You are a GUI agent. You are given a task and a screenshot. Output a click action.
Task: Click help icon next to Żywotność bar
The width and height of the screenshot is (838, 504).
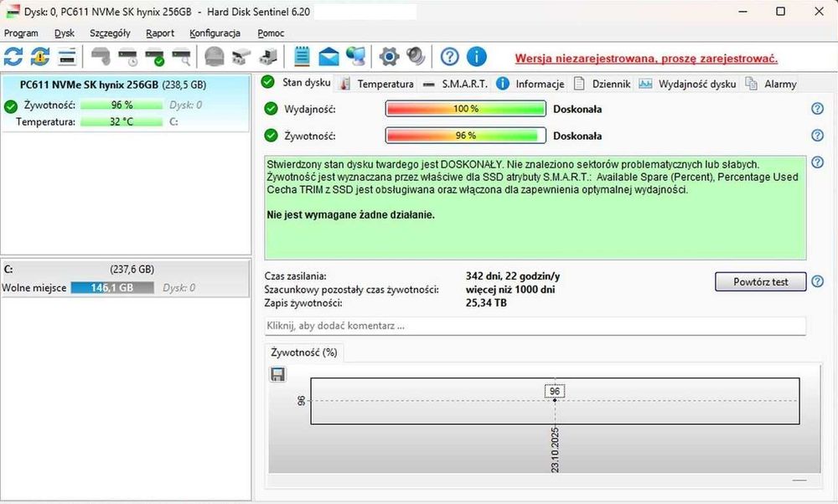tap(818, 136)
